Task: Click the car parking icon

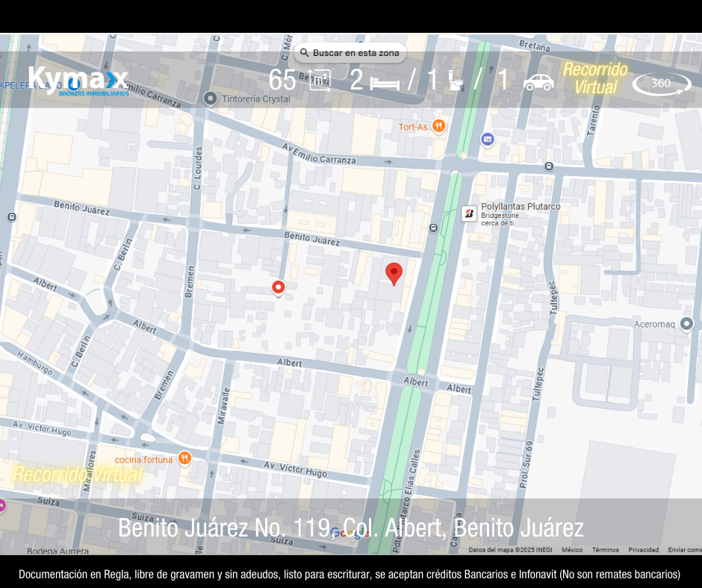Action: (x=538, y=82)
